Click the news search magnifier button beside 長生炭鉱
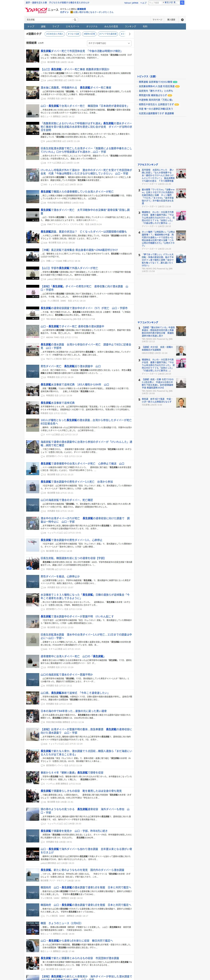 pos(75,19)
